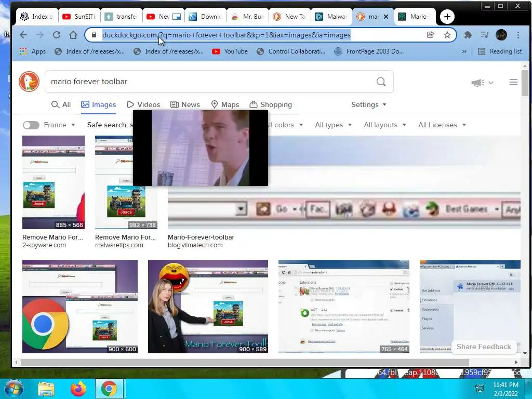The width and height of the screenshot is (532, 399).
Task: Open the 765 × 464 extensions page image
Action: (x=344, y=307)
